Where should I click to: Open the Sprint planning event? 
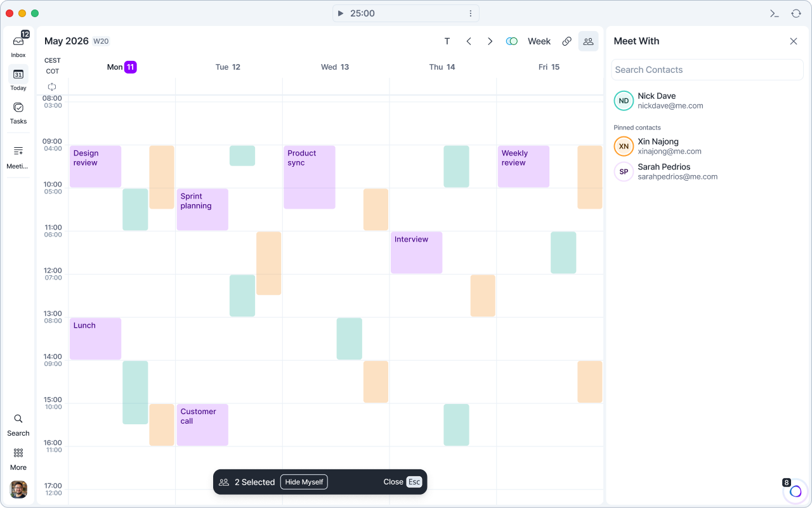(x=202, y=209)
